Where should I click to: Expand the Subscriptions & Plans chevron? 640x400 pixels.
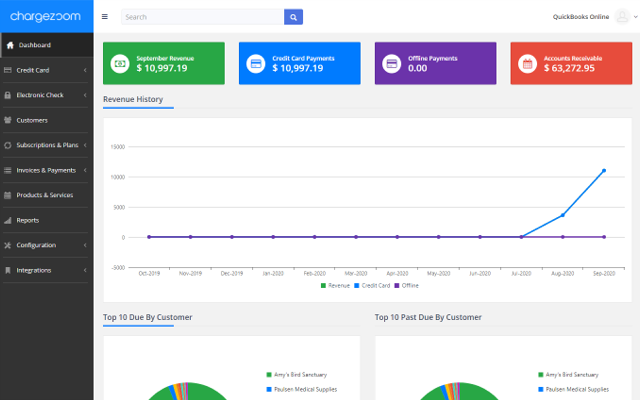(85, 145)
